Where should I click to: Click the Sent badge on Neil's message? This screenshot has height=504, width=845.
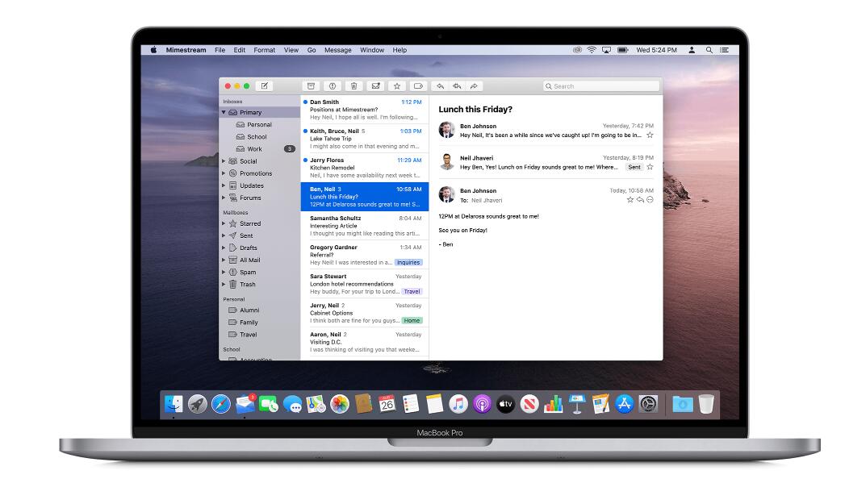[x=634, y=167]
